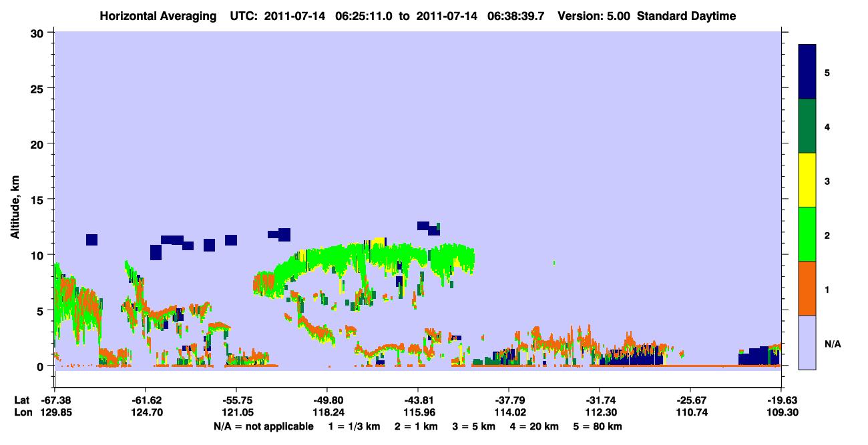This screenshot has height=445, width=868.
Task: Click latitude value -19.63
Action: tap(781, 400)
